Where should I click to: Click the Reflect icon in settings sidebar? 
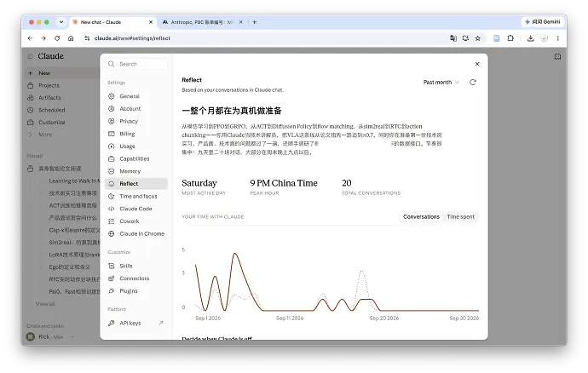pos(112,184)
